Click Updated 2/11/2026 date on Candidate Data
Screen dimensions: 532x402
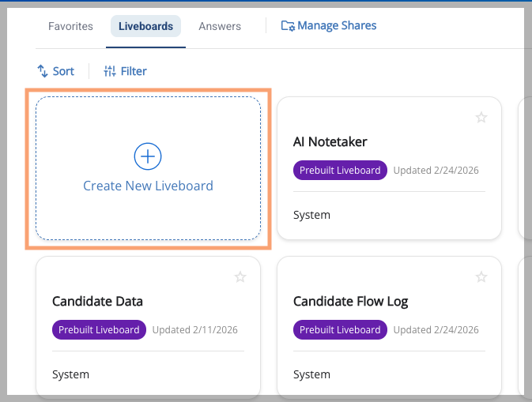pyautogui.click(x=194, y=330)
